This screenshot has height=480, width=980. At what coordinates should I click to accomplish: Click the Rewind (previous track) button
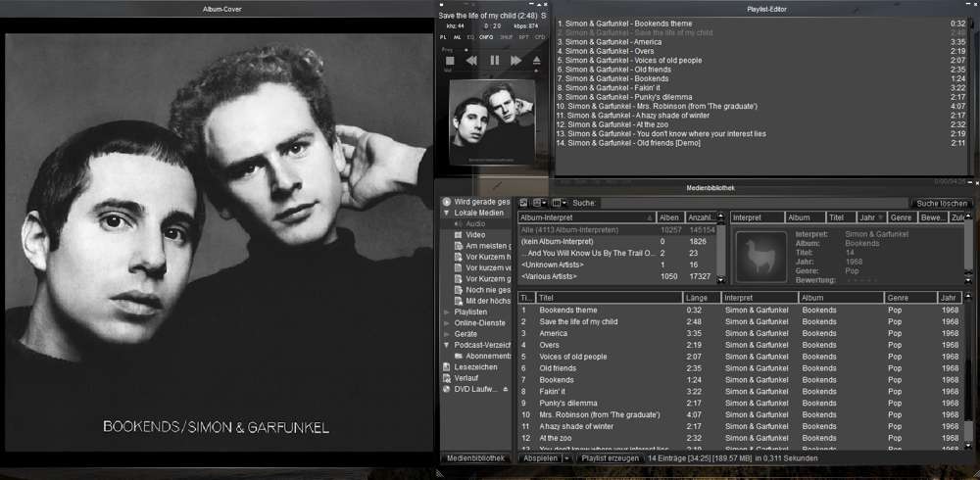click(471, 61)
